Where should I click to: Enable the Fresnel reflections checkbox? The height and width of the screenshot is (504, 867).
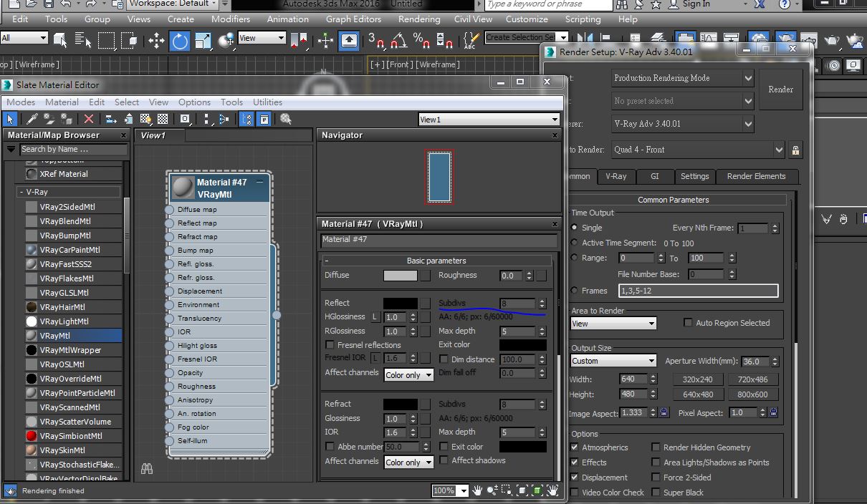330,345
